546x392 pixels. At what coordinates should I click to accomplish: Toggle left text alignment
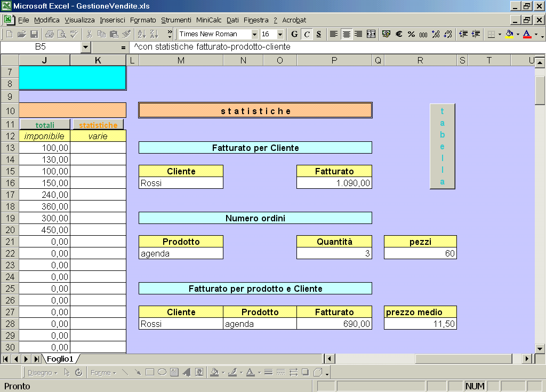point(334,34)
